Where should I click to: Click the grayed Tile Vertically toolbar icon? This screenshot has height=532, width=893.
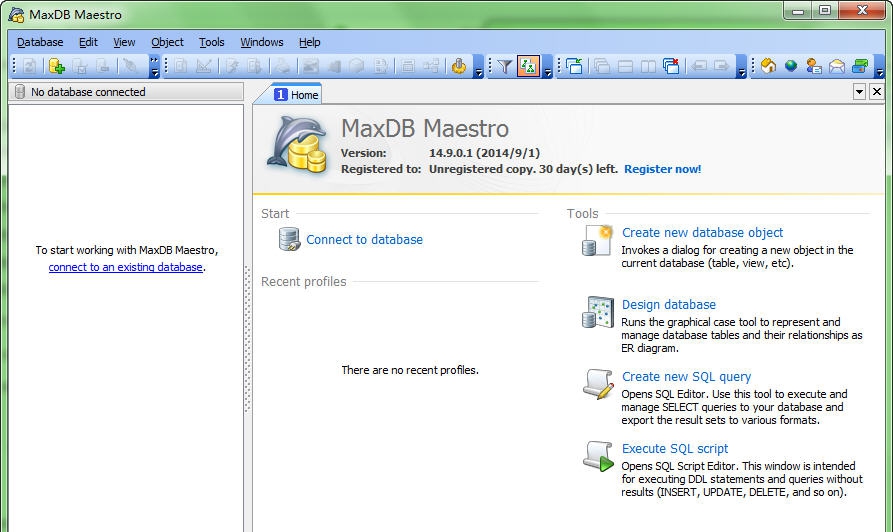tap(648, 67)
